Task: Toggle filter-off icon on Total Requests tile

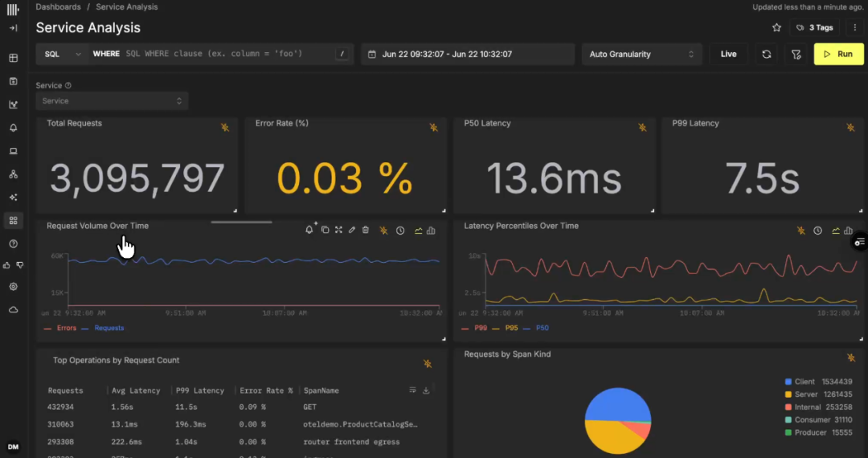Action: pos(225,127)
